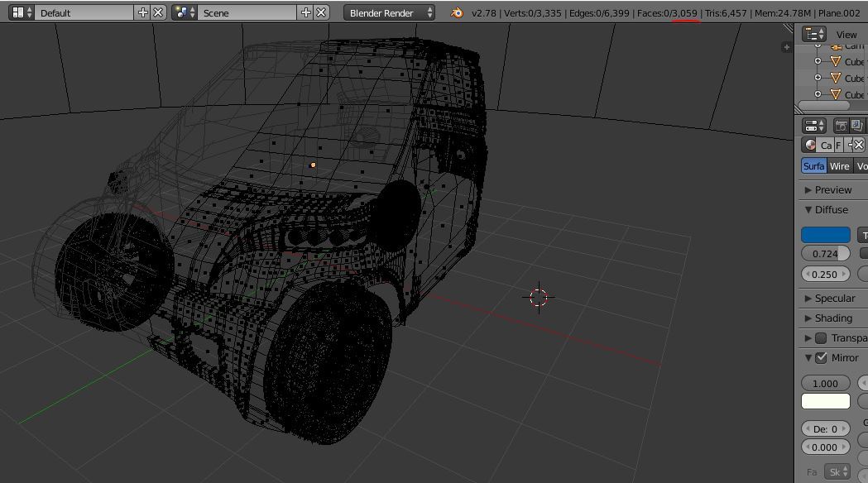Open the Properties editor type selector
This screenshot has height=483, width=868.
tap(815, 126)
